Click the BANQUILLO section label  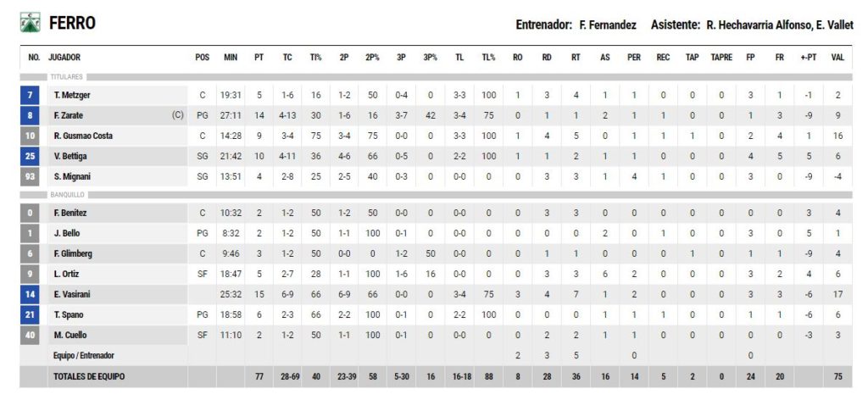pyautogui.click(x=67, y=195)
